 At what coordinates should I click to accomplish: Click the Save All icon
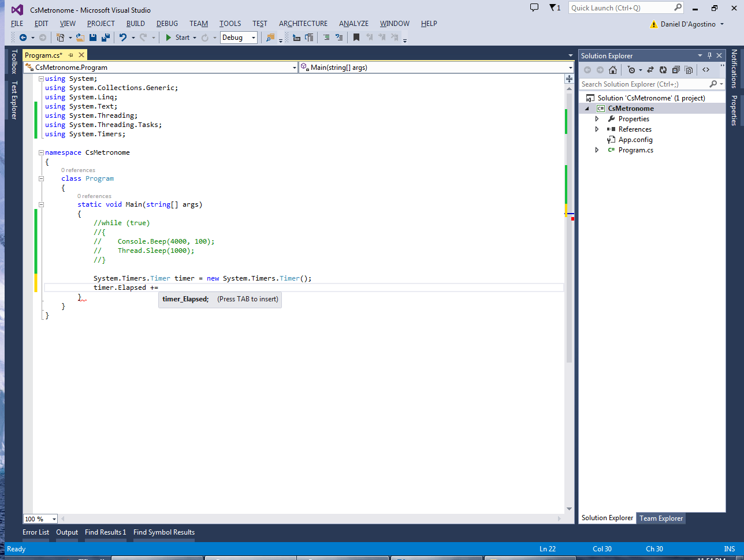coord(106,38)
